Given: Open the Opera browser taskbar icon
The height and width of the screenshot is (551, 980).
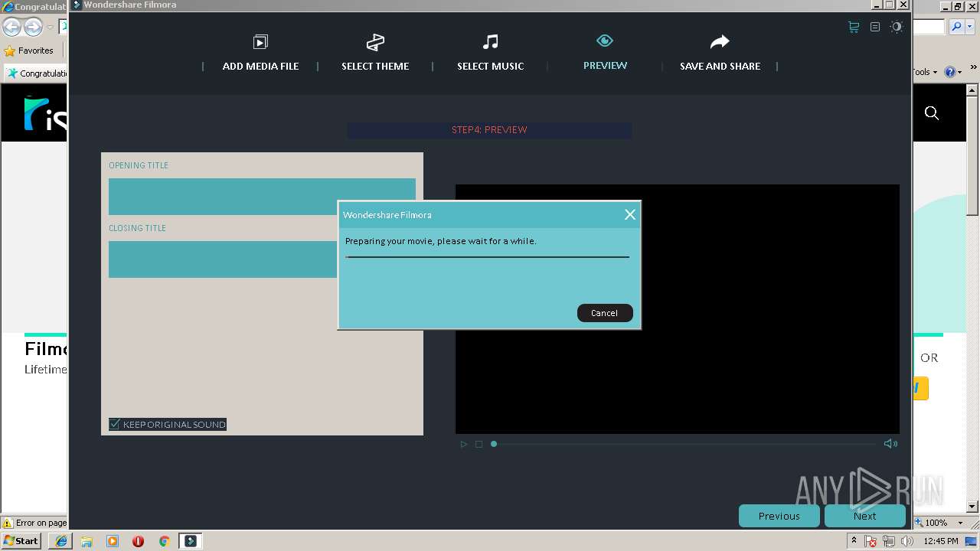Looking at the screenshot, I should [x=138, y=541].
